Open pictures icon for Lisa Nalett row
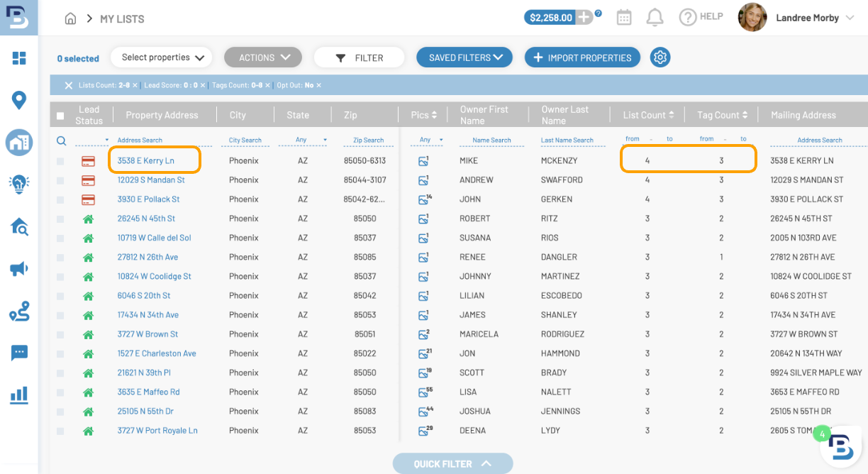 pyautogui.click(x=424, y=392)
